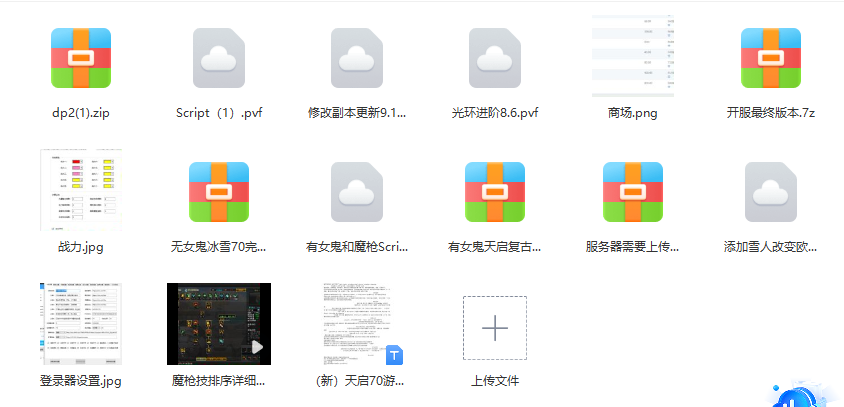Open the 有女鬼天启复古 archive icon
Viewport: 844px width, 407px height.
tap(495, 192)
